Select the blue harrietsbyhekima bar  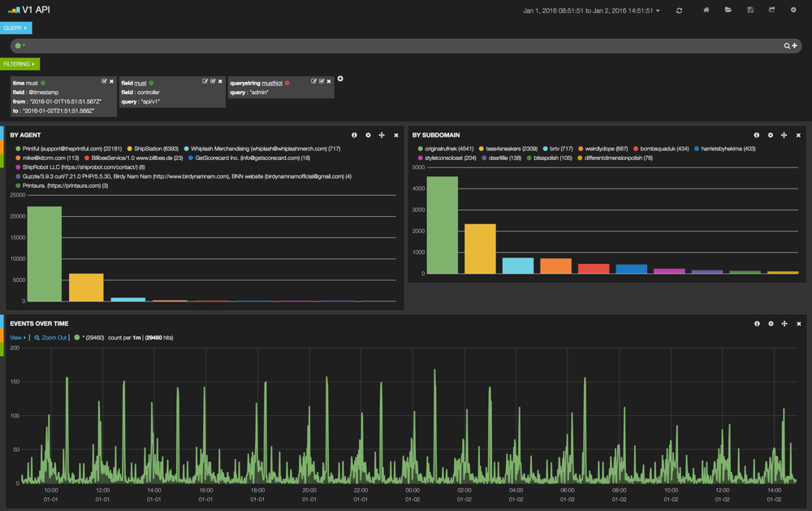point(631,270)
